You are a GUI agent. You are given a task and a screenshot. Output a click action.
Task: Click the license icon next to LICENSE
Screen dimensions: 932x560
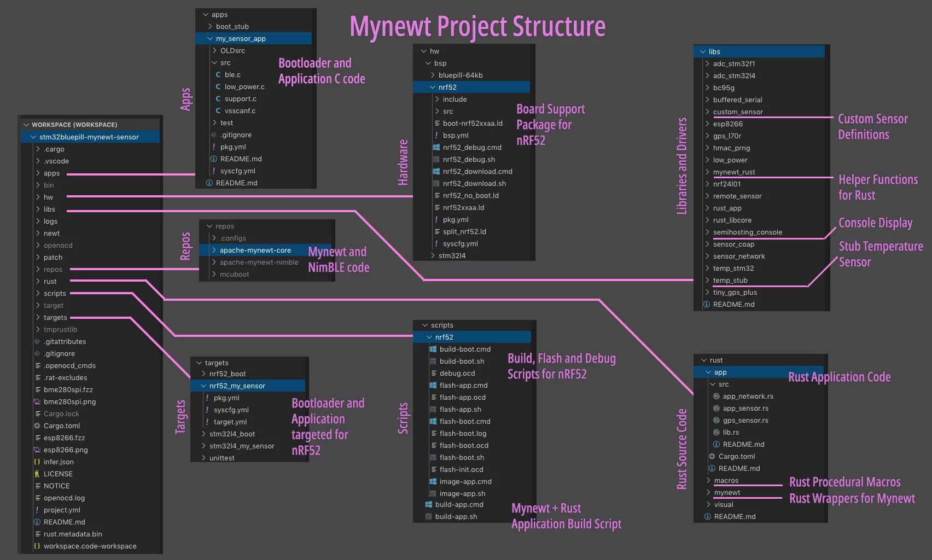click(37, 474)
